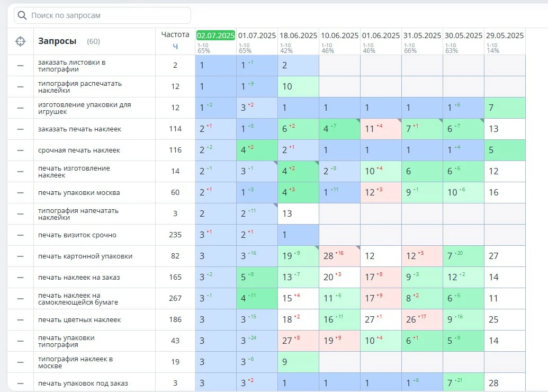Viewport: 548px width, 392px height.
Task: Click the dash icon for 'печать визиток срочно'
Action: point(20,235)
